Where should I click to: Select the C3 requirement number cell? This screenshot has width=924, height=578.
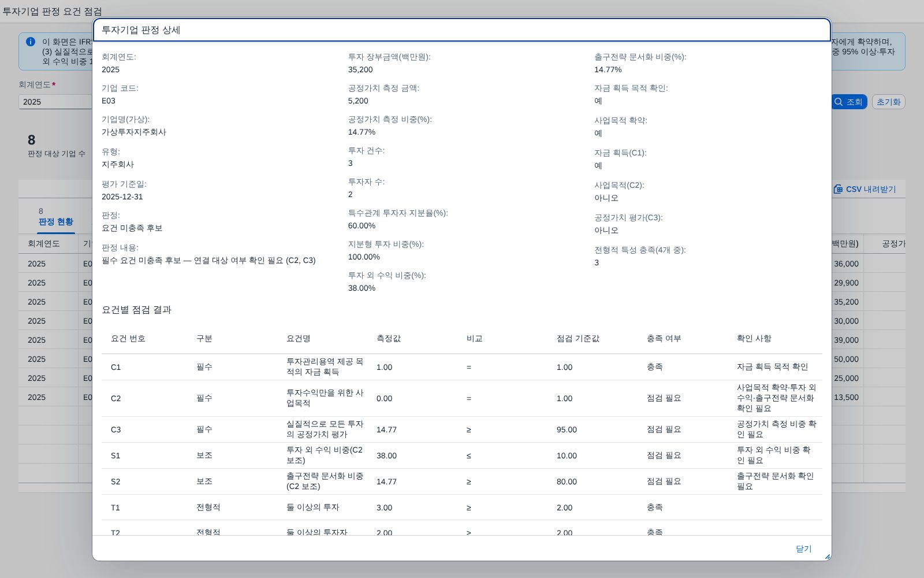[x=116, y=429]
